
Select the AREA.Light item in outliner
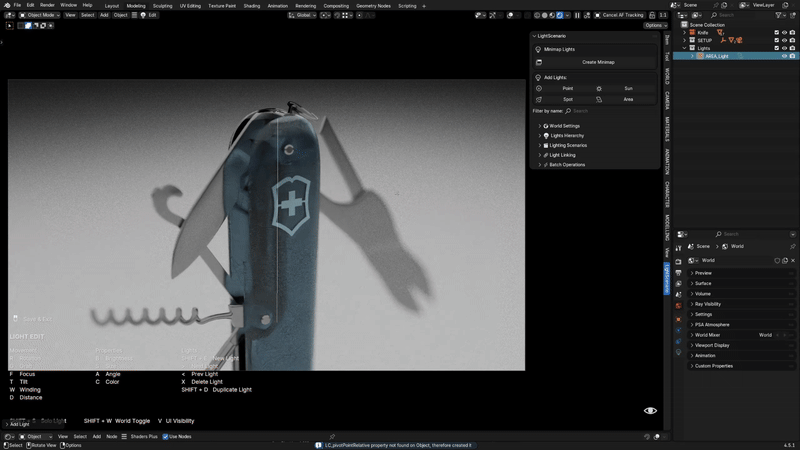[x=716, y=56]
